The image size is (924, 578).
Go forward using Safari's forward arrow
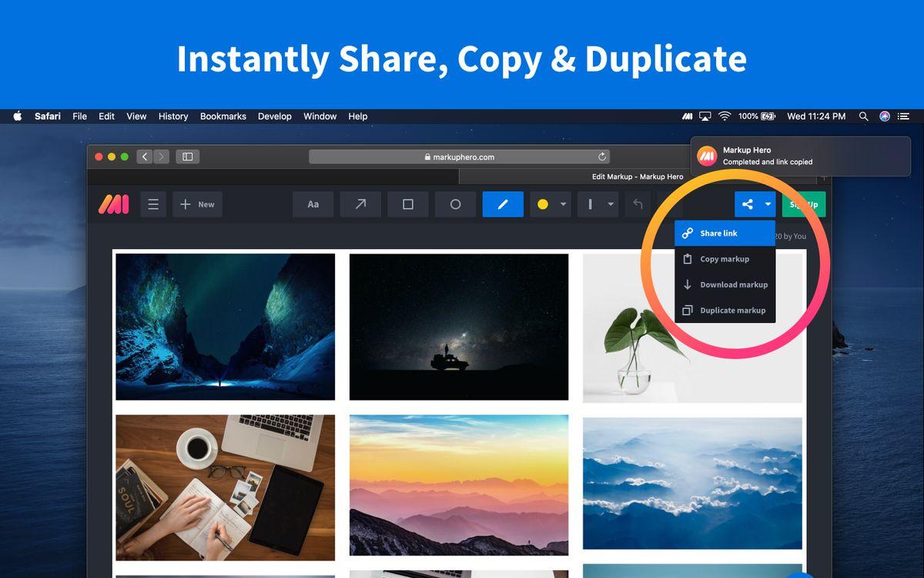161,156
